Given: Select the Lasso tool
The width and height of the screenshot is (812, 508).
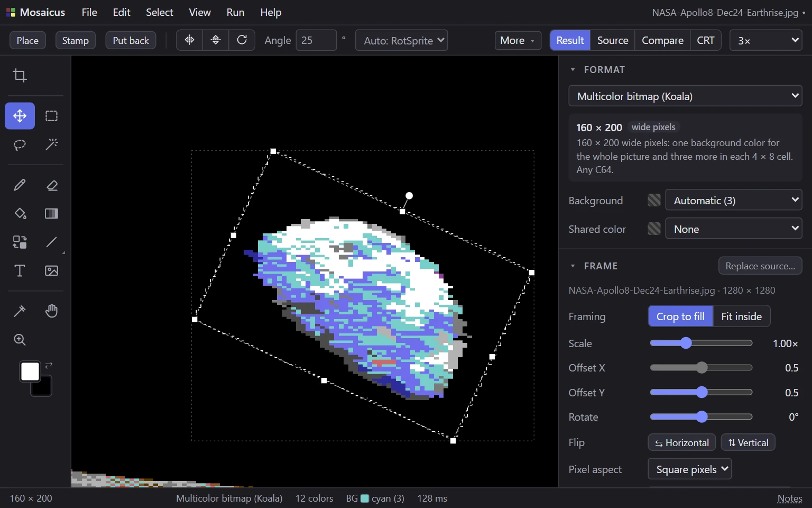Looking at the screenshot, I should [x=20, y=144].
